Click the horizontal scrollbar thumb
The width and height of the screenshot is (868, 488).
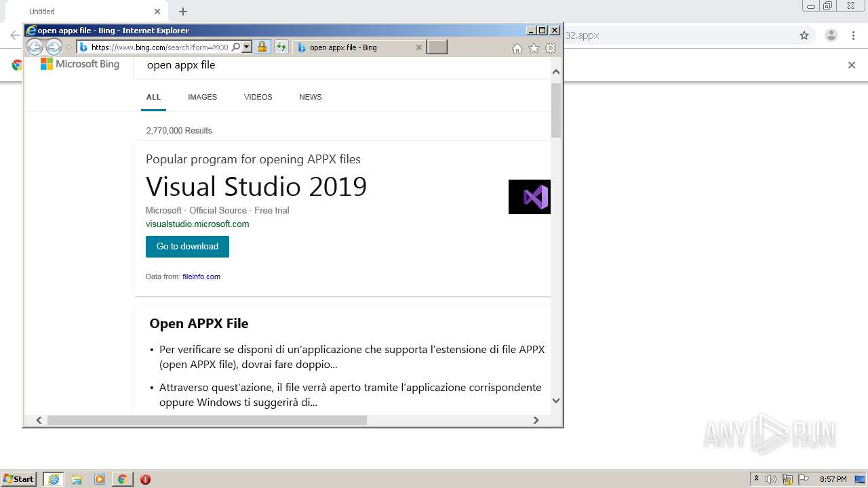click(207, 420)
